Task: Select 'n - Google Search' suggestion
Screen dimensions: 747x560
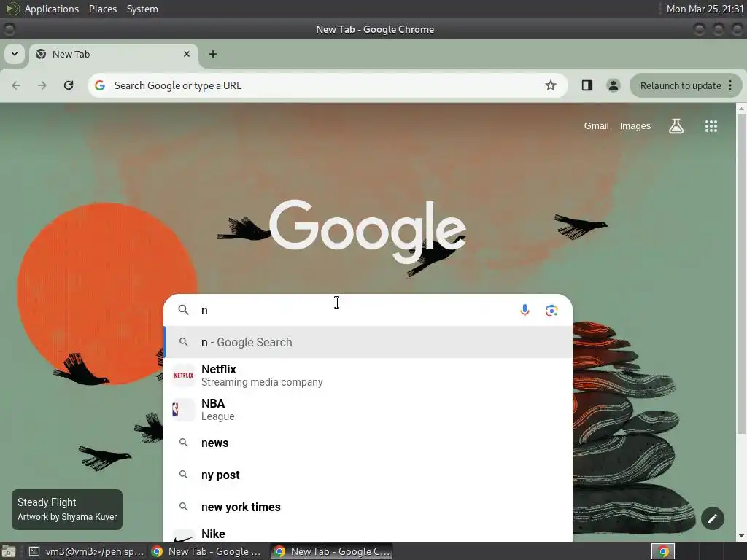Action: point(368,342)
